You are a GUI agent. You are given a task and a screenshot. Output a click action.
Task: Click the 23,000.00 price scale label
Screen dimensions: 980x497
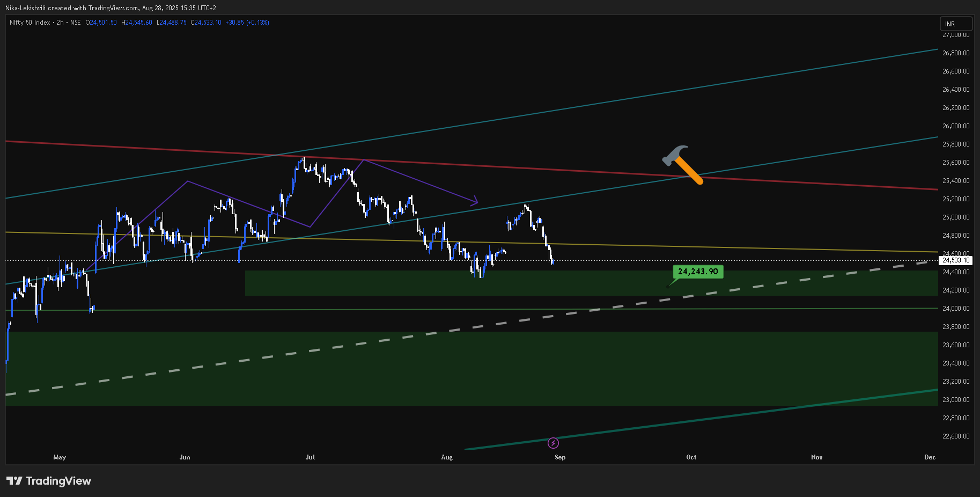coord(956,400)
